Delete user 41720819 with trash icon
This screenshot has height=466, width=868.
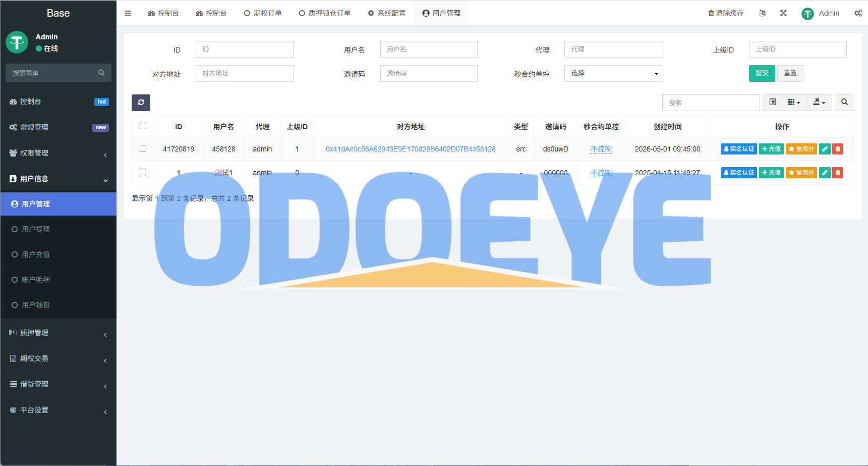(x=838, y=149)
